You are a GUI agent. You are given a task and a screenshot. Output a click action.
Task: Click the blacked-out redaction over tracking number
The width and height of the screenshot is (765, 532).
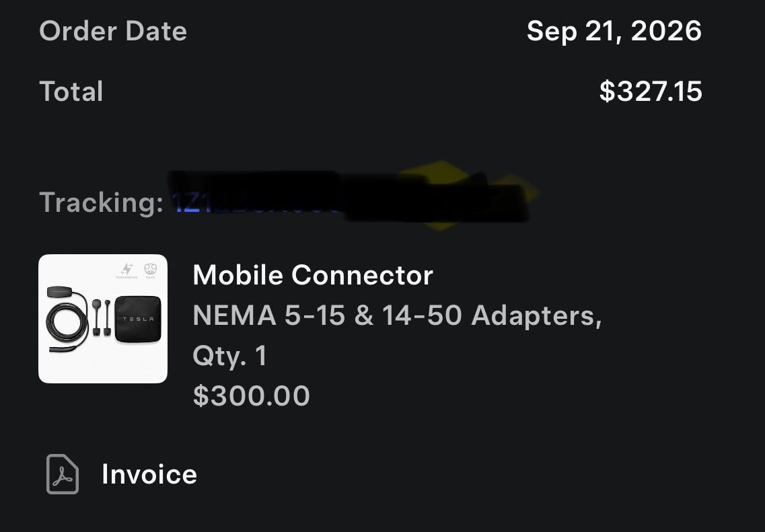(x=349, y=196)
